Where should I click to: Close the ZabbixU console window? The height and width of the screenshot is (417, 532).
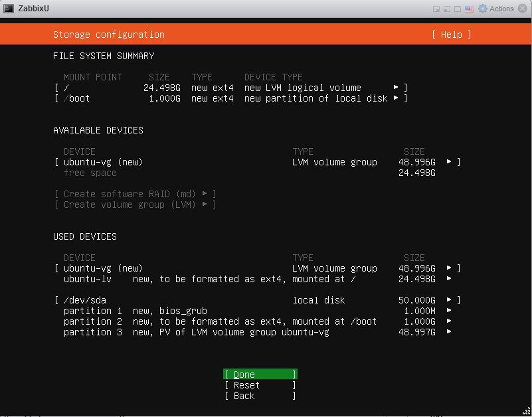point(522,9)
